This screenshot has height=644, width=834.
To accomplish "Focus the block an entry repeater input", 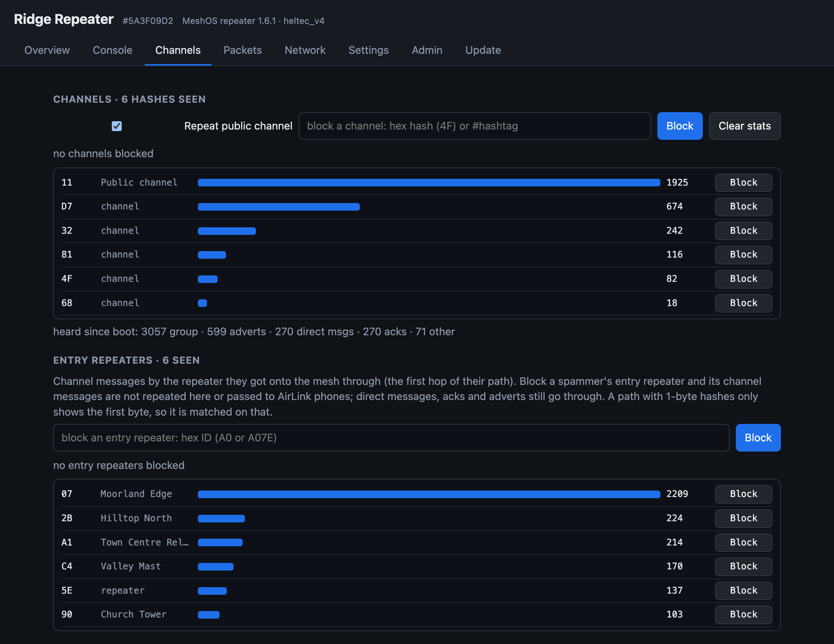I will (391, 438).
